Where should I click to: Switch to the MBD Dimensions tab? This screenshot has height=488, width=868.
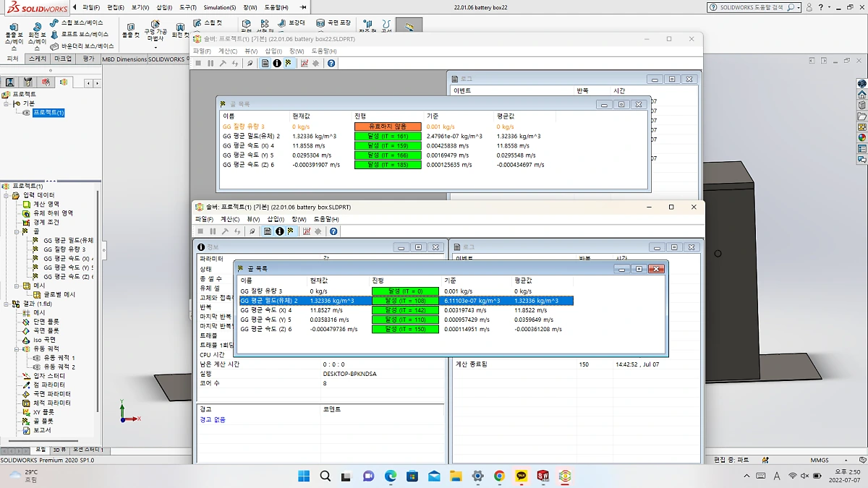[x=124, y=59]
